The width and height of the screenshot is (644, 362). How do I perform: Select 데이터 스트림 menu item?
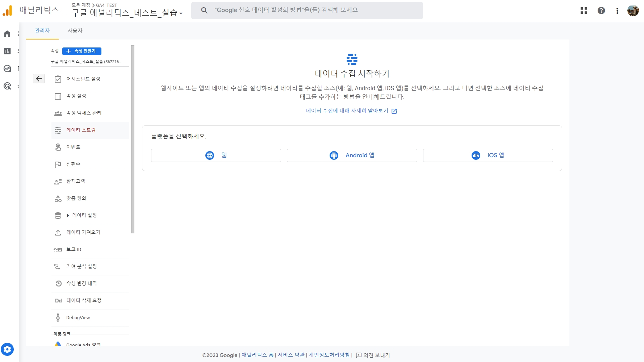90,130
